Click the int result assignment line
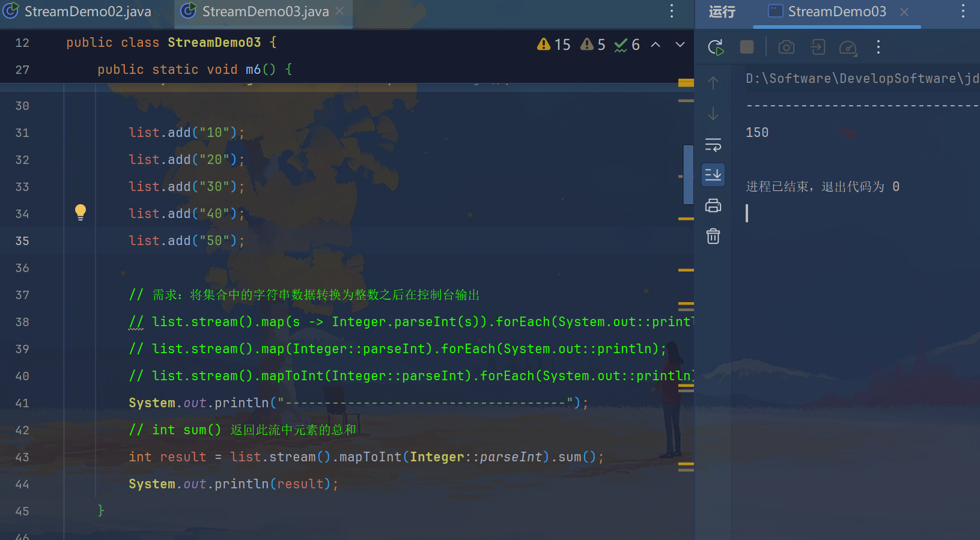Screen dimensions: 980x540 (366, 457)
